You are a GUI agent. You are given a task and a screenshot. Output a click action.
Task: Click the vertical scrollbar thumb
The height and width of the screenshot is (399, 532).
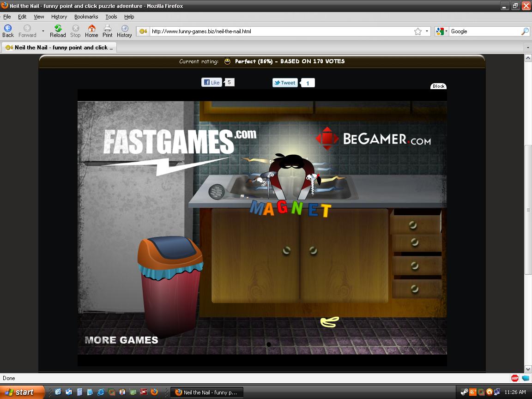[528, 210]
